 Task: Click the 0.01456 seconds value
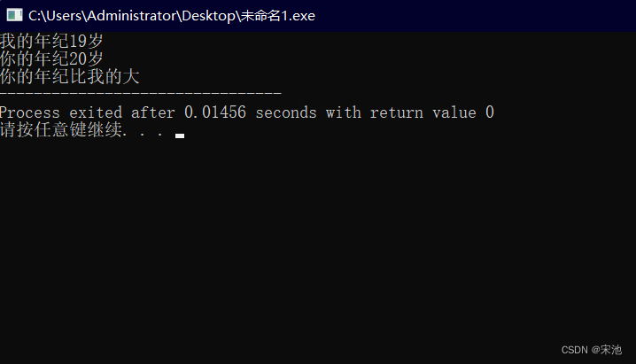pyautogui.click(x=251, y=112)
